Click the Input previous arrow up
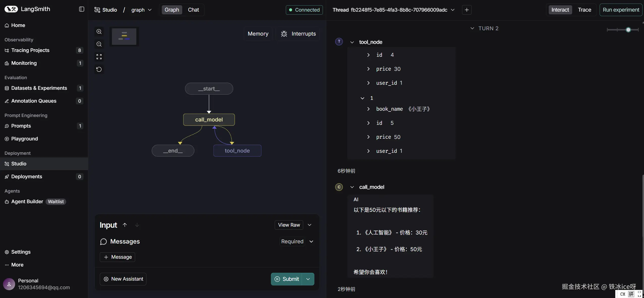This screenshot has width=644, height=298. (x=125, y=225)
